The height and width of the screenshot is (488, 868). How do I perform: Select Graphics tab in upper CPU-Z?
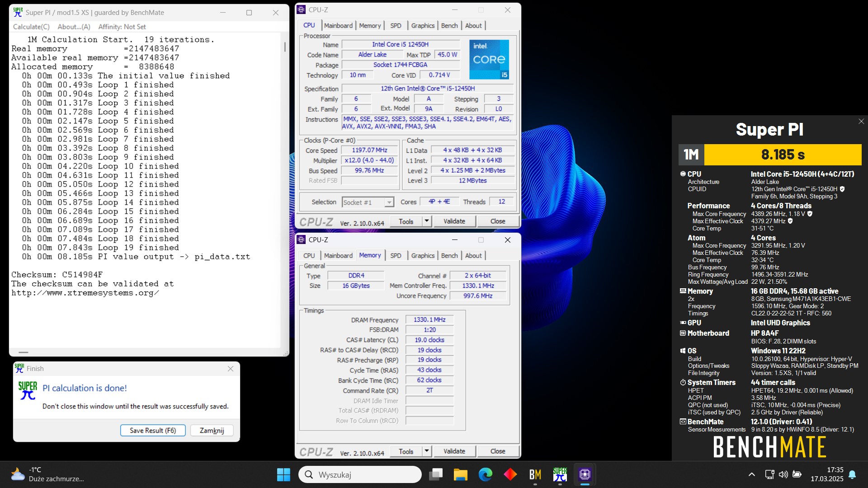tap(423, 26)
